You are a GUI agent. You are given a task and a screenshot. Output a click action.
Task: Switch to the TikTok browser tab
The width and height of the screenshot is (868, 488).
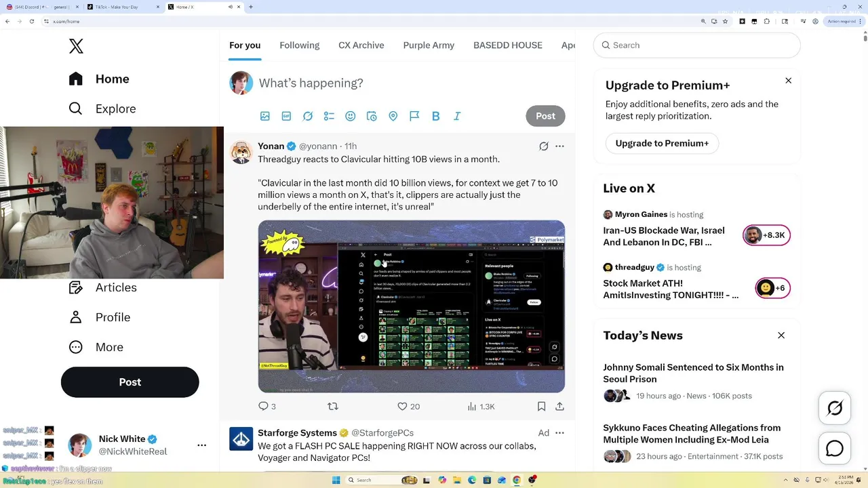(x=123, y=7)
